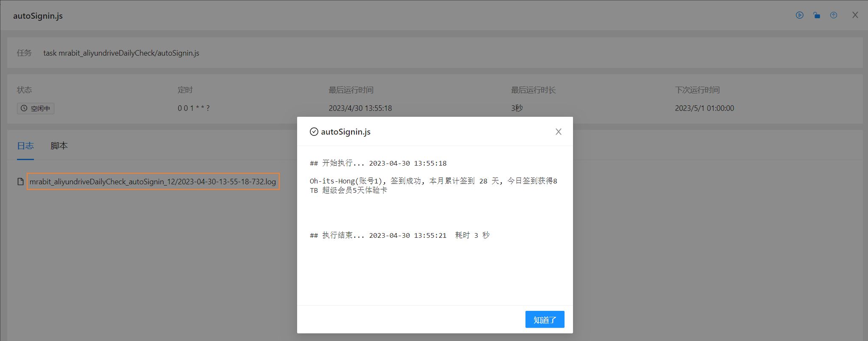The height and width of the screenshot is (341, 868).
Task: Switch to the 日志 tab
Action: pyautogui.click(x=25, y=146)
